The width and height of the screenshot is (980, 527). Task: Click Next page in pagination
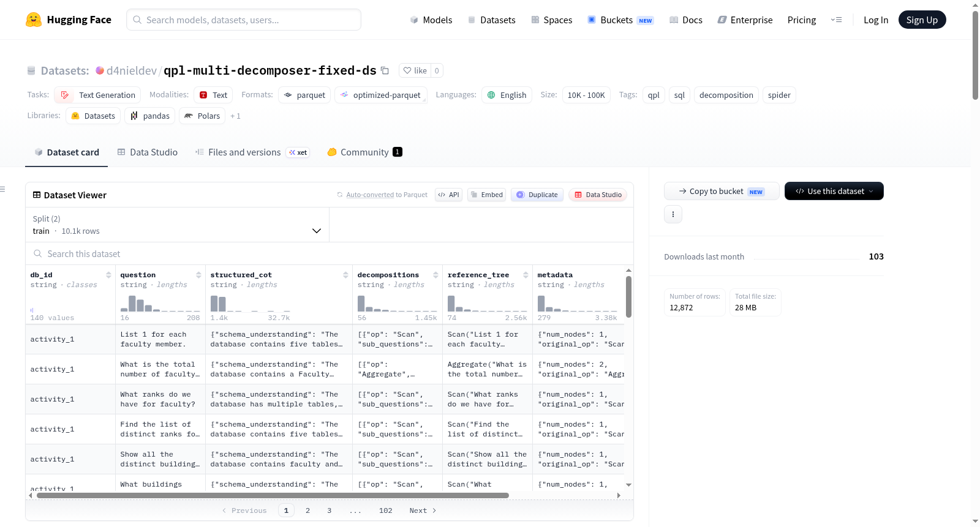click(x=423, y=510)
